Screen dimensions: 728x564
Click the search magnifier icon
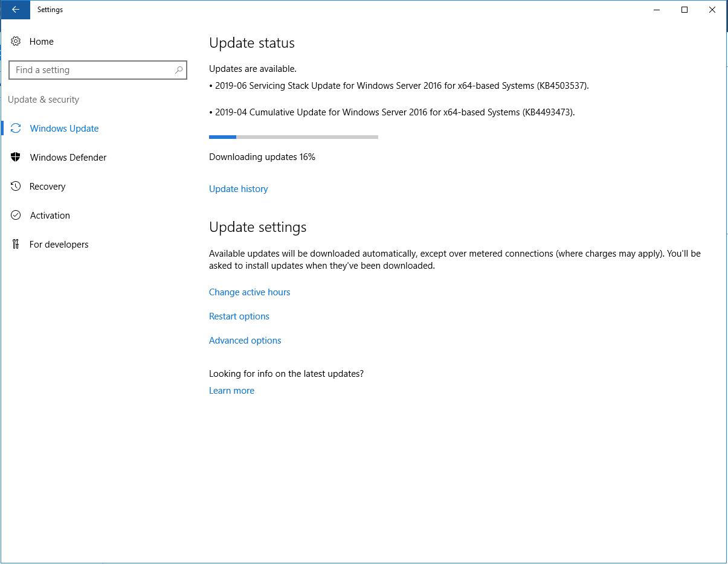tap(179, 70)
